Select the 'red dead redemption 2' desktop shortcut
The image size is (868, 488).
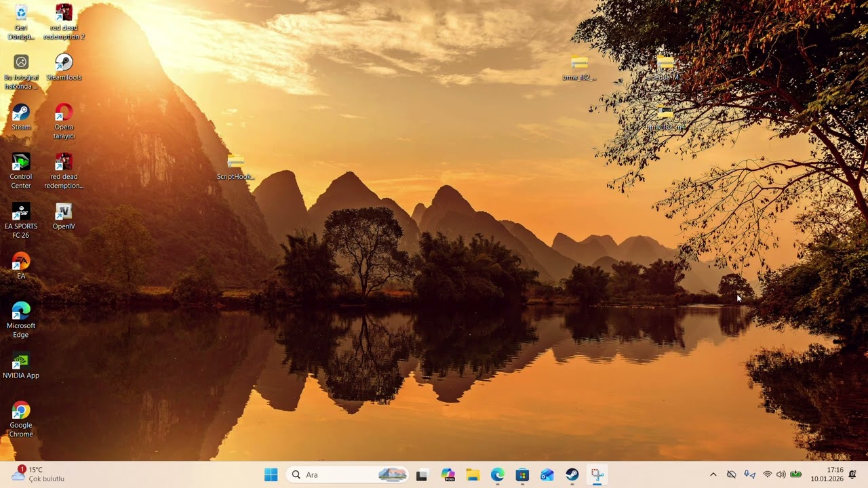(64, 22)
